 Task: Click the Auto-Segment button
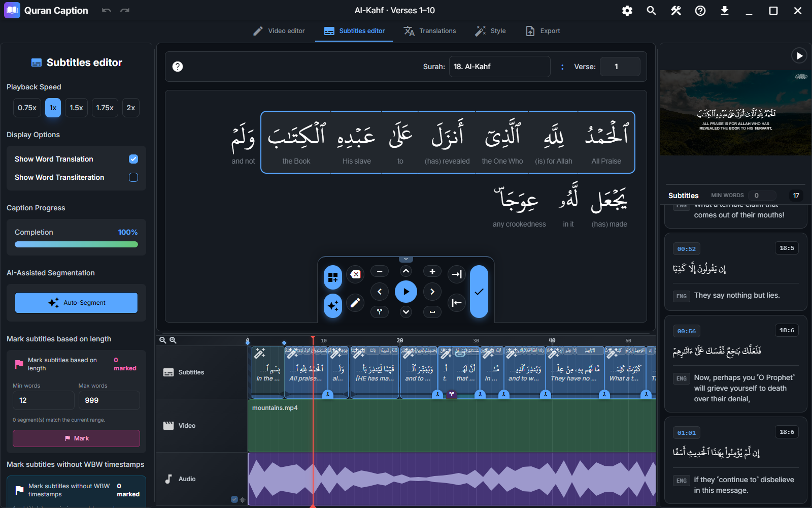coord(76,303)
